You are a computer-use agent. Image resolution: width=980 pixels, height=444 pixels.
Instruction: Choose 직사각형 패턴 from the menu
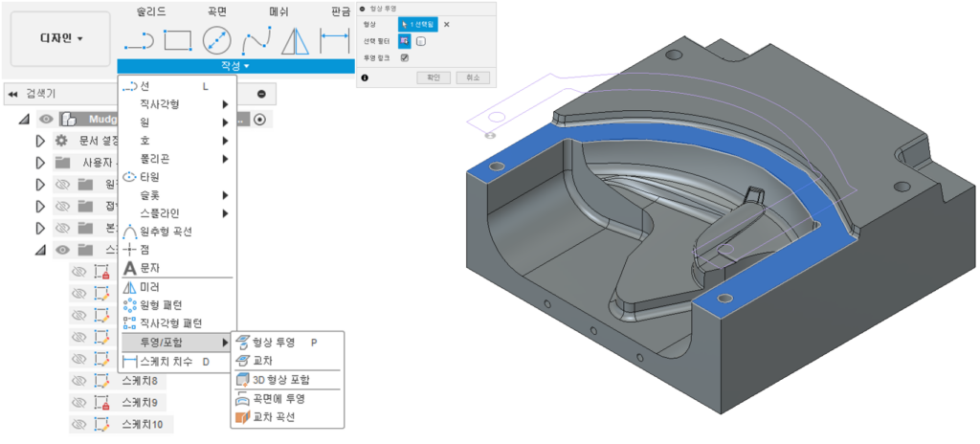(x=177, y=324)
